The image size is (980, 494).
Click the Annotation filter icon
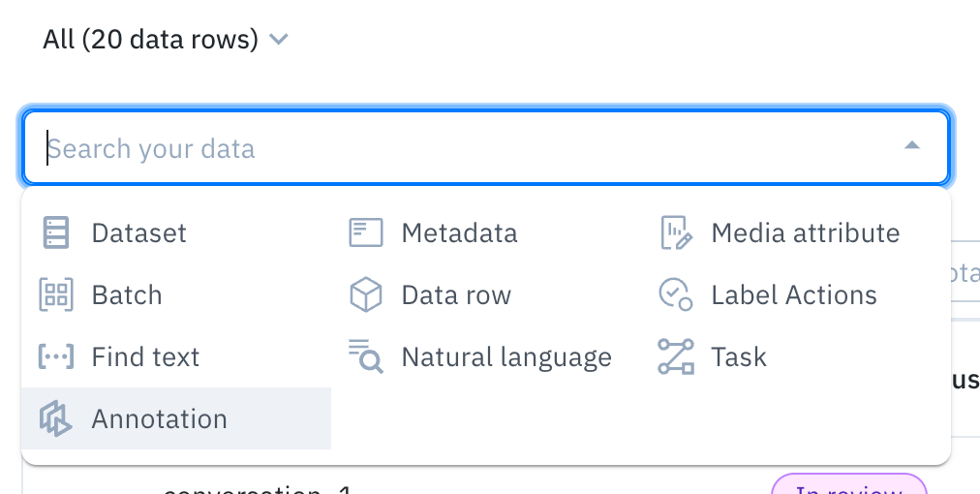56,419
